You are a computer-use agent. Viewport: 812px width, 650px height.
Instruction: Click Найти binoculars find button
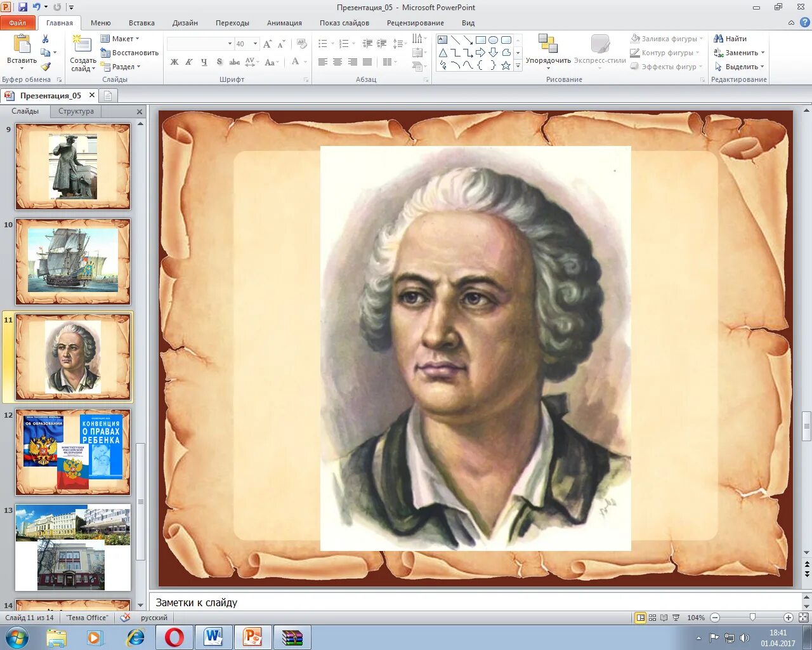[731, 39]
